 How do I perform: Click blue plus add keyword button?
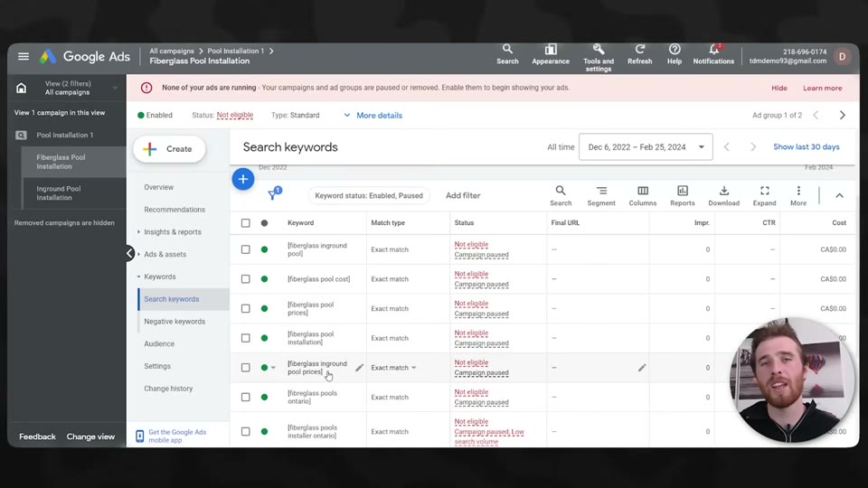243,179
